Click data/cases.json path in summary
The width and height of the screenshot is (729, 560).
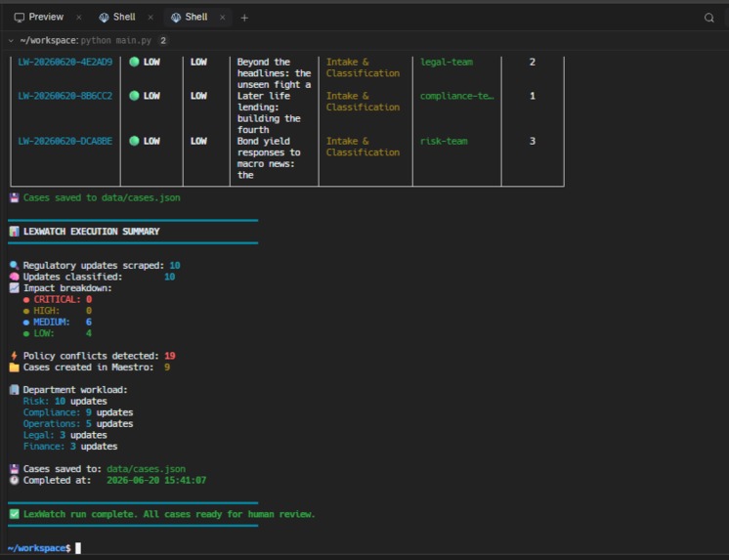click(x=146, y=469)
